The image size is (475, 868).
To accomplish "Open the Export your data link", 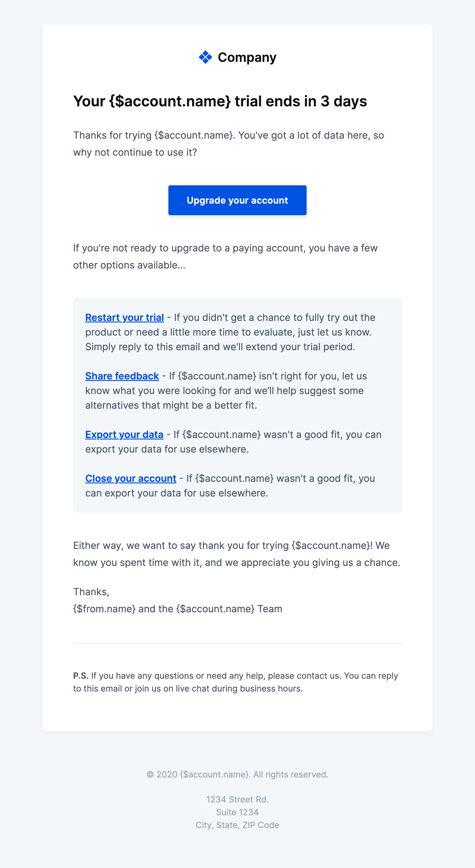I will [x=124, y=434].
